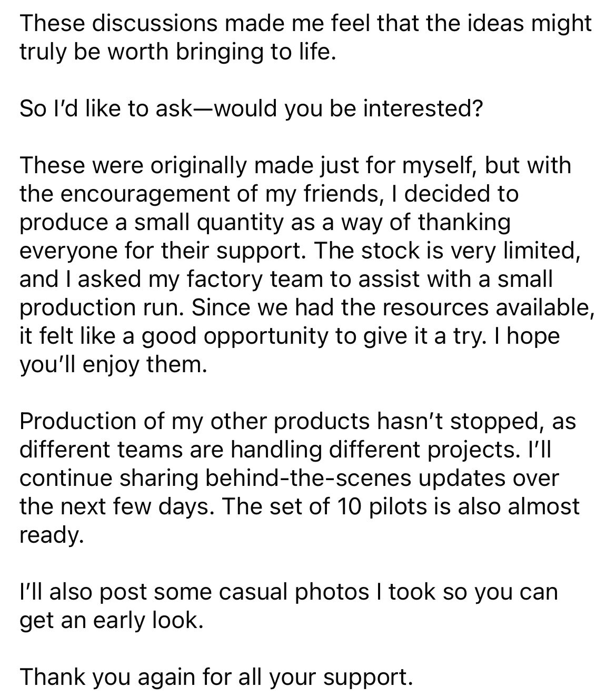Click the line "you'll enjoy them."
The height and width of the screenshot is (697, 616).
(x=111, y=364)
